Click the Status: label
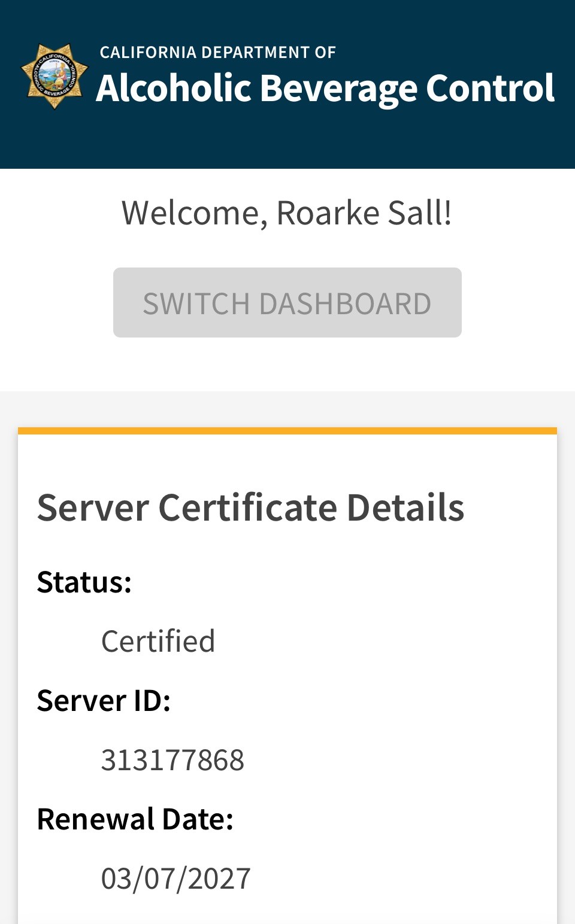 click(x=84, y=582)
